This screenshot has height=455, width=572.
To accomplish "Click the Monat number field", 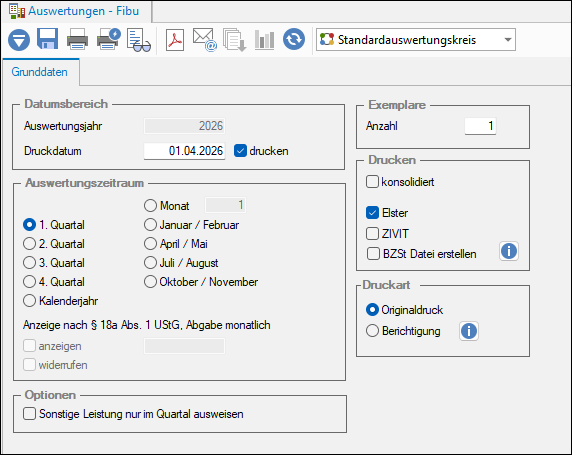I will click(225, 205).
